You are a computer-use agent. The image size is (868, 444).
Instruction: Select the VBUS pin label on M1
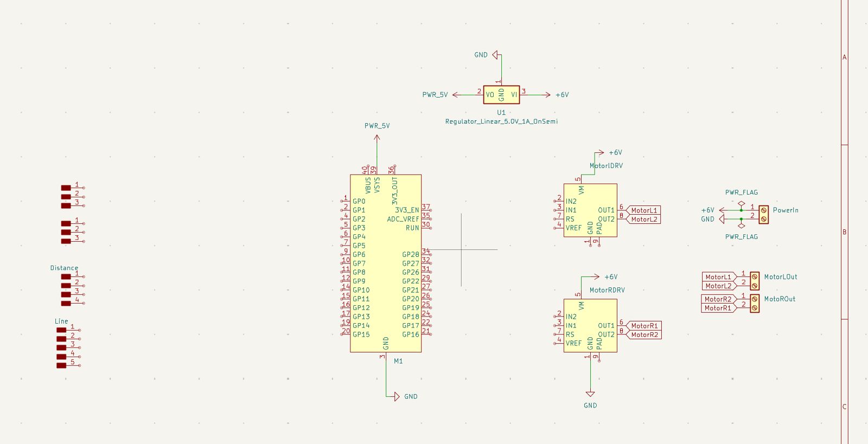tap(368, 185)
